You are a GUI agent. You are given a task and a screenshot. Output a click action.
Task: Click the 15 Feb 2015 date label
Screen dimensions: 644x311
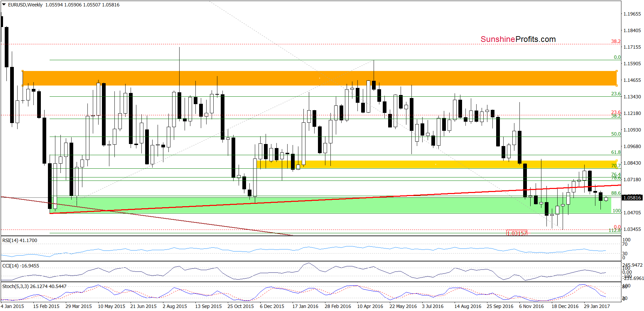(46, 306)
